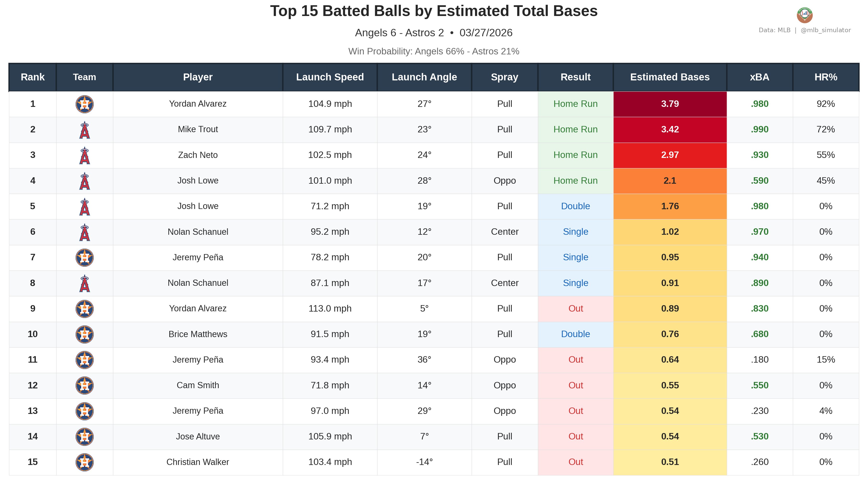The width and height of the screenshot is (868, 480).
Task: Click the Win Probability subtitle text
Action: pyautogui.click(x=434, y=51)
